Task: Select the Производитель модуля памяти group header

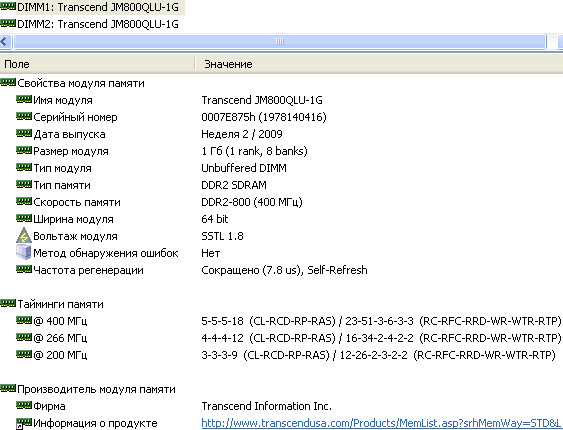Action: [282, 389]
